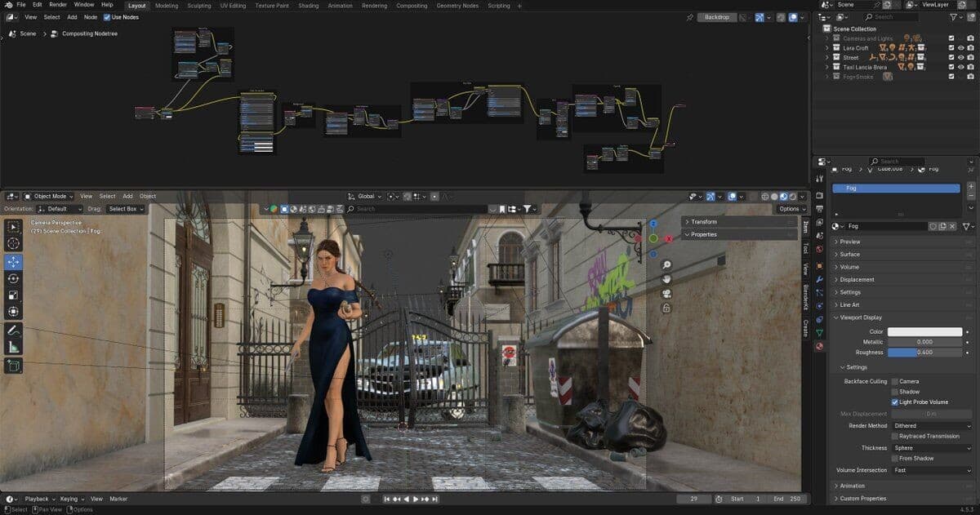Toggle Street collection eye visibility
Screen dimensions: 980x515
click(960, 57)
